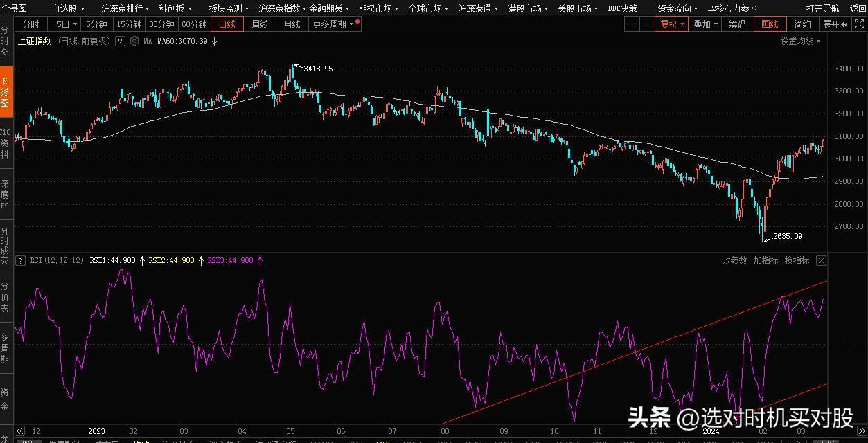The width and height of the screenshot is (868, 443).
Task: Open the 科创板 menu
Action: point(175,8)
